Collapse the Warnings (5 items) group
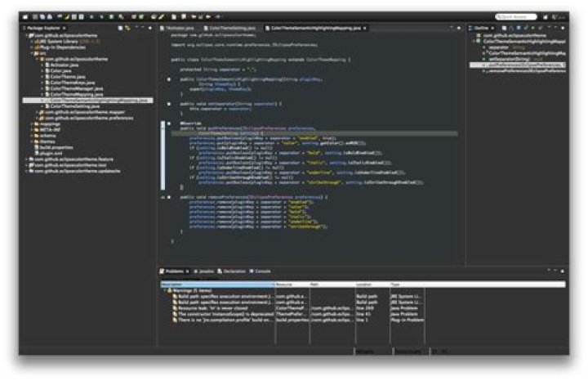This screenshot has width=588, height=381. (x=165, y=290)
